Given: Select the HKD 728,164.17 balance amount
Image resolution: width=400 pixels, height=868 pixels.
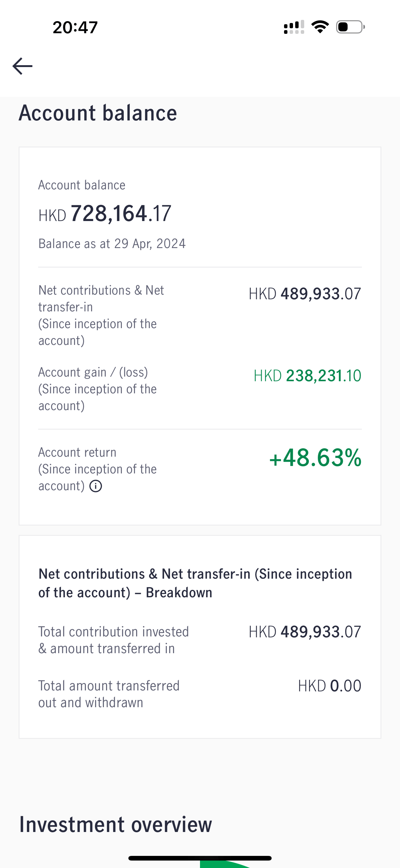Looking at the screenshot, I should coord(105,214).
